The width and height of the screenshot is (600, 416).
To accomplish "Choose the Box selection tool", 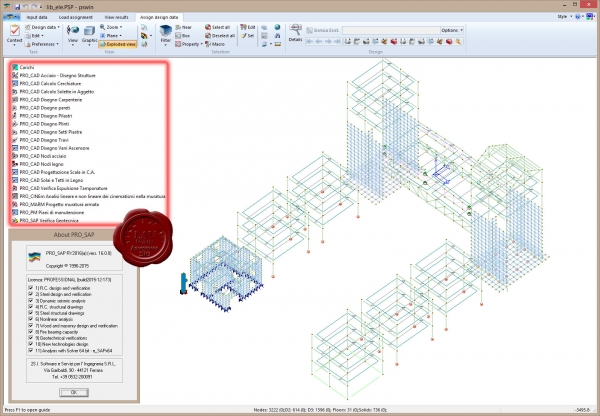I will click(183, 36).
